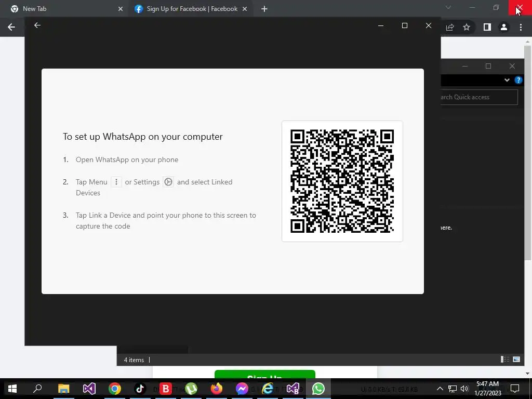This screenshot has width=532, height=399.
Task: Open Chrome tab search dropdown arrow
Action: coord(448,7)
